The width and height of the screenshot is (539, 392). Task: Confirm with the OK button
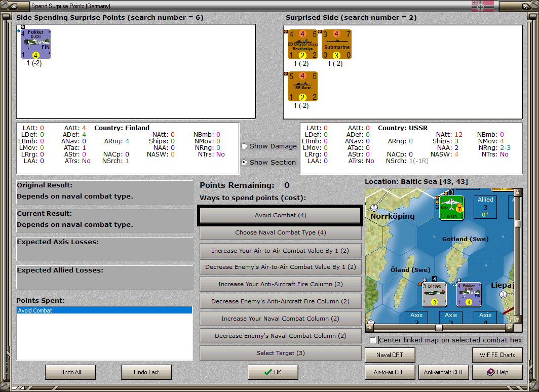(x=273, y=372)
